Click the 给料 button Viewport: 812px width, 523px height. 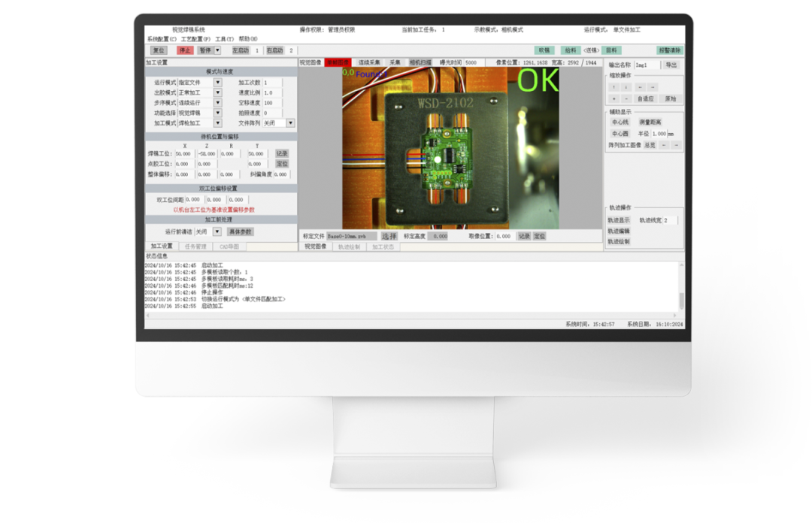570,50
